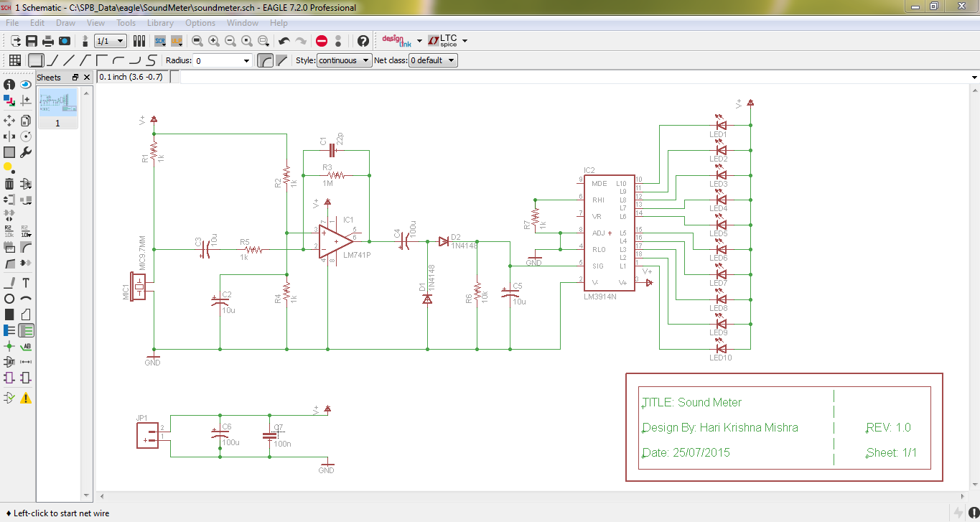980x522 pixels.
Task: Expand the LTC spice dropdown arrow
Action: tap(465, 41)
